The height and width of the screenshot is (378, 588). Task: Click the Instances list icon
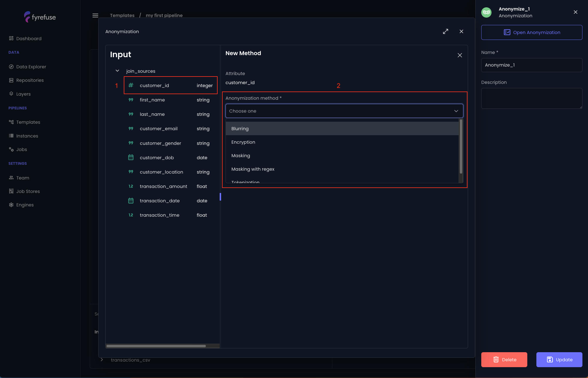coord(11,135)
